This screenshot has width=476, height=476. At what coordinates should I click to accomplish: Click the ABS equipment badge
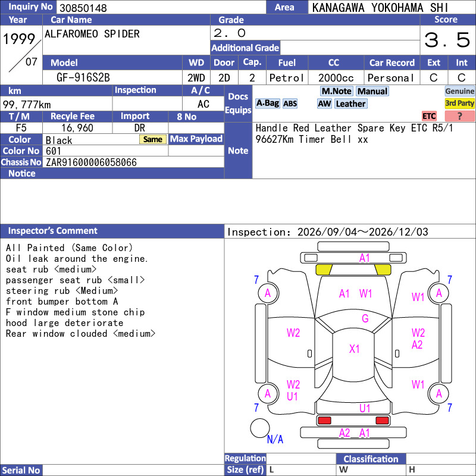290,104
